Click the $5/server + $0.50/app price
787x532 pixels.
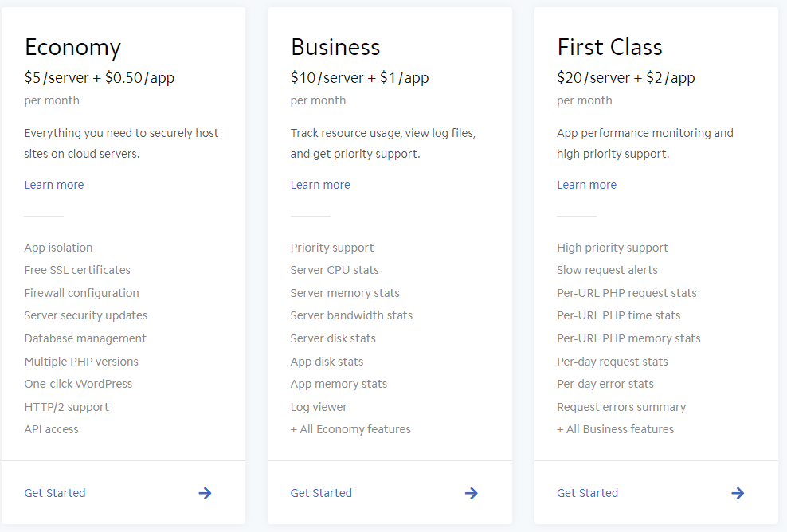100,78
